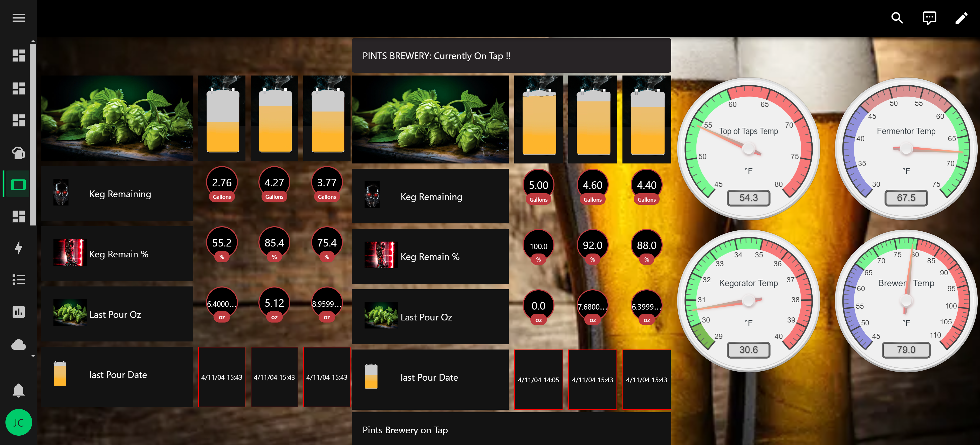Viewport: 980px width, 445px height.
Task: Click the Fermentor Temp gauge
Action: click(x=906, y=149)
